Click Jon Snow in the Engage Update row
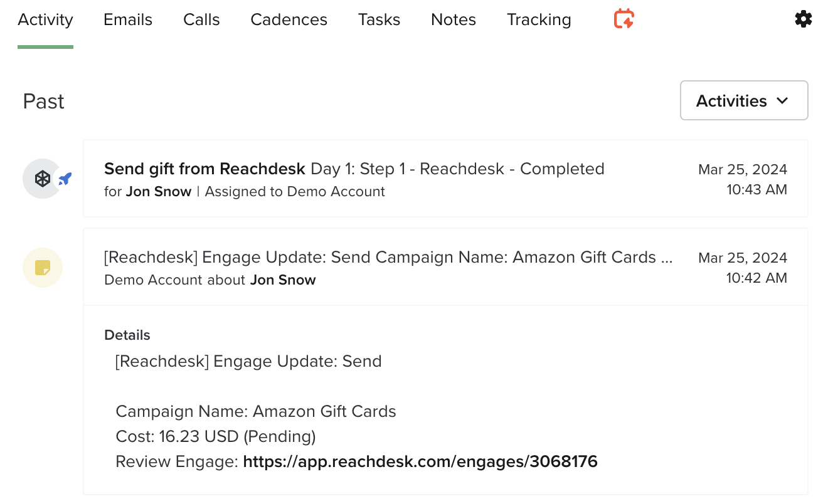The image size is (828, 504). tap(283, 280)
